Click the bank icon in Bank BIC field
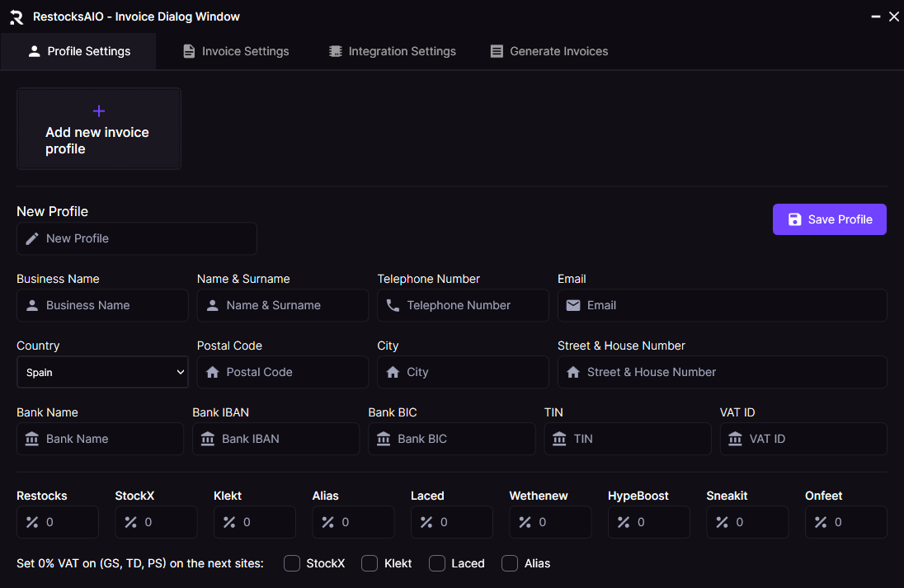Screen dimensions: 904x588 pyautogui.click(x=384, y=440)
